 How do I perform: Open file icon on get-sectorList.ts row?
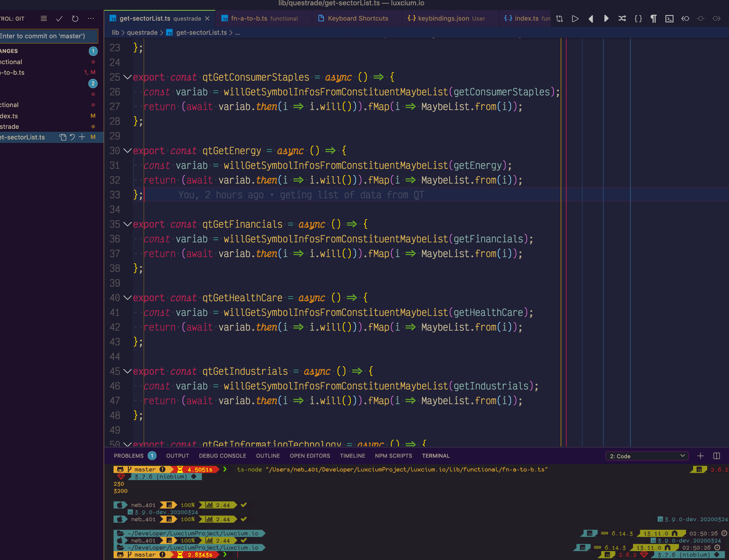point(63,137)
